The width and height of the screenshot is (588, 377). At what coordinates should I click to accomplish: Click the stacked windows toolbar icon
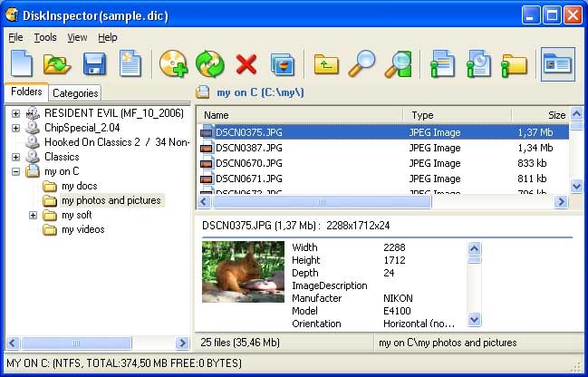[283, 64]
